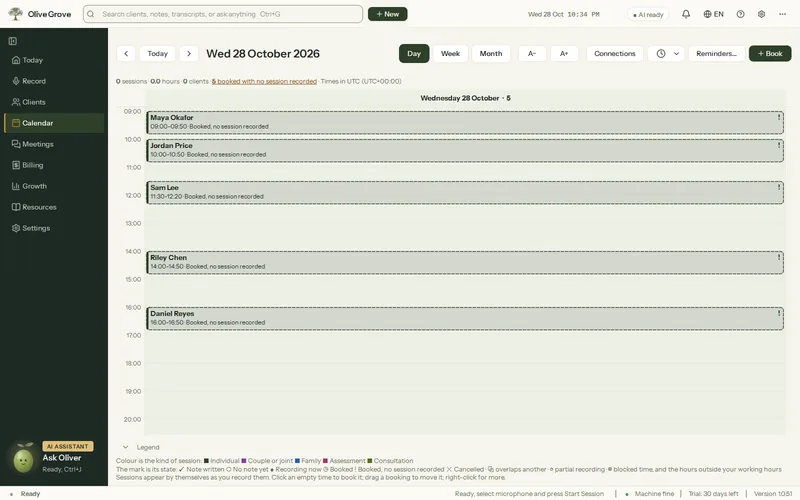Click Version 1.0.51 in status bar

coord(773,494)
